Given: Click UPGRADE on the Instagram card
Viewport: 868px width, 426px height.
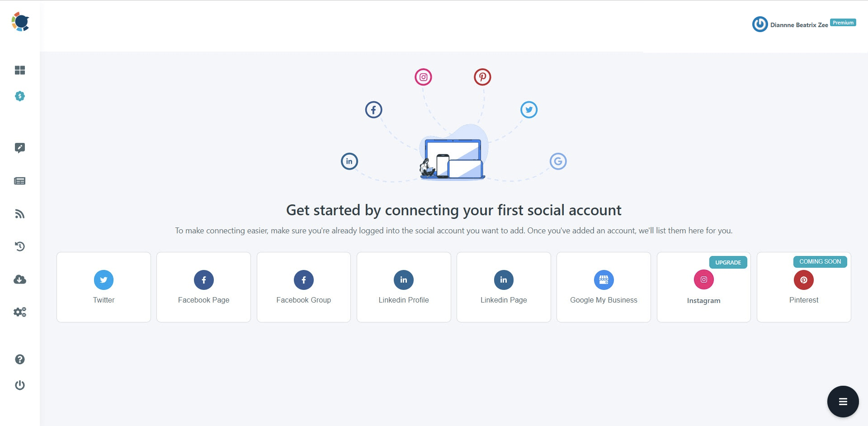Looking at the screenshot, I should click(x=728, y=262).
